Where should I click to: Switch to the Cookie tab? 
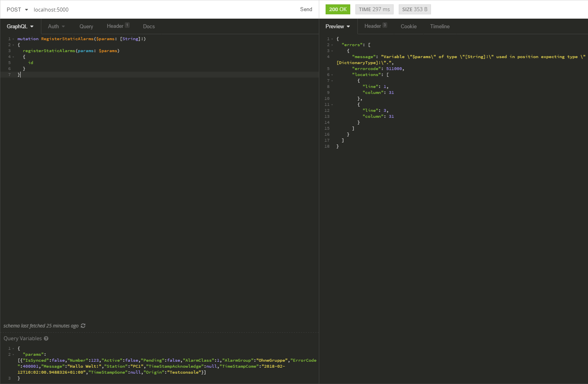(x=409, y=26)
